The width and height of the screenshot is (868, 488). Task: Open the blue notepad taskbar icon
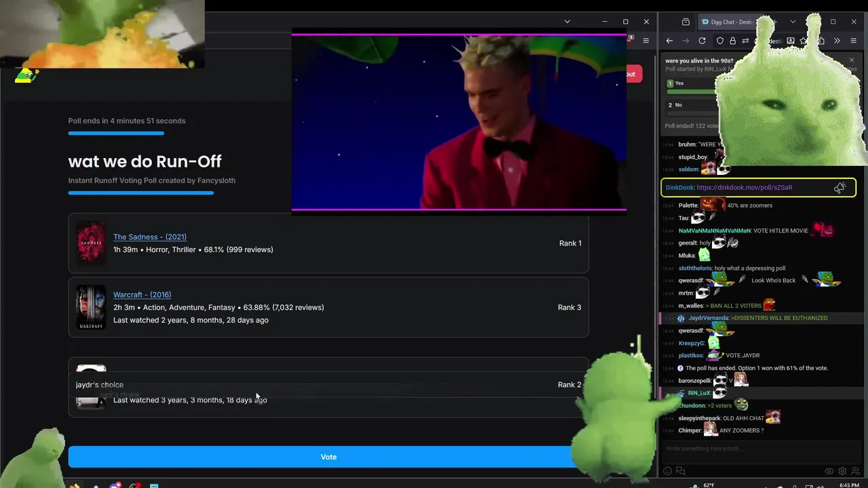(x=155, y=485)
